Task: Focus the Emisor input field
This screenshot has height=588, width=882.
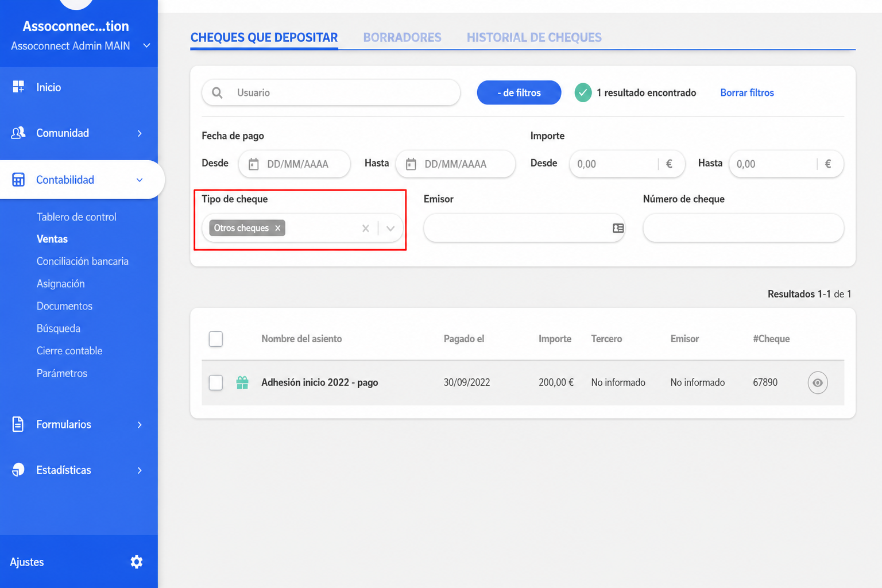Action: tap(524, 228)
